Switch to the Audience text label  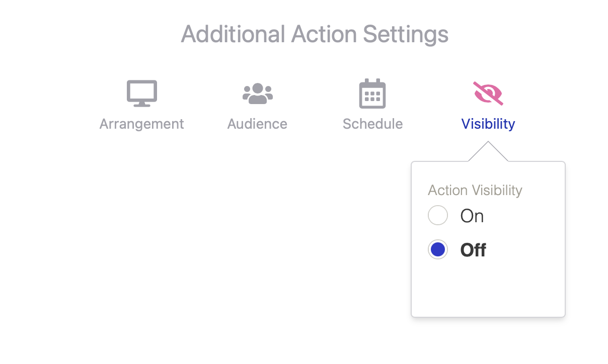tap(257, 124)
